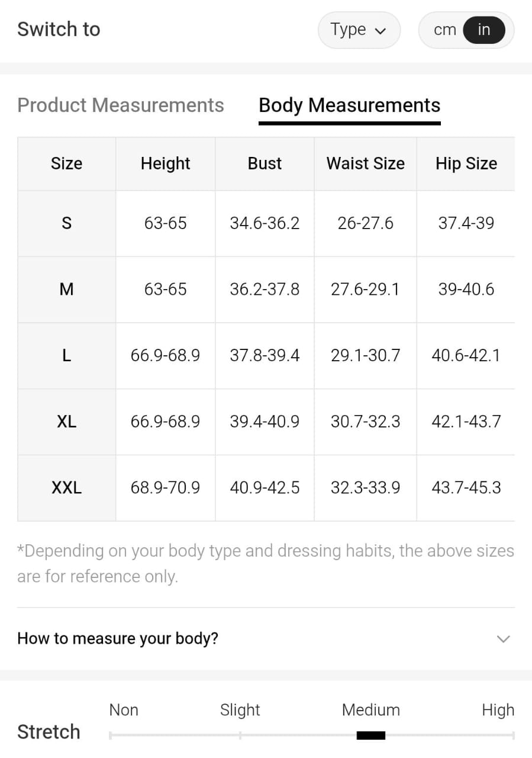This screenshot has height=758, width=532.
Task: Switch units to cm
Action: pos(444,30)
